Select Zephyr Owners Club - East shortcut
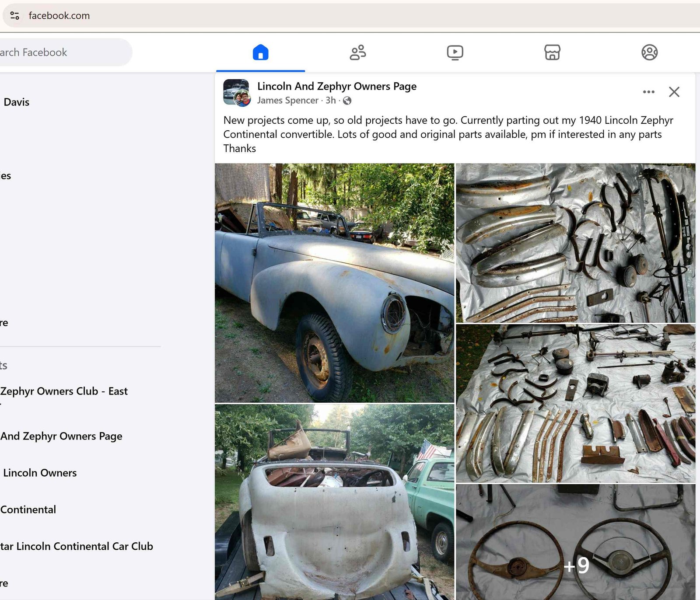700x600 pixels. 64,391
